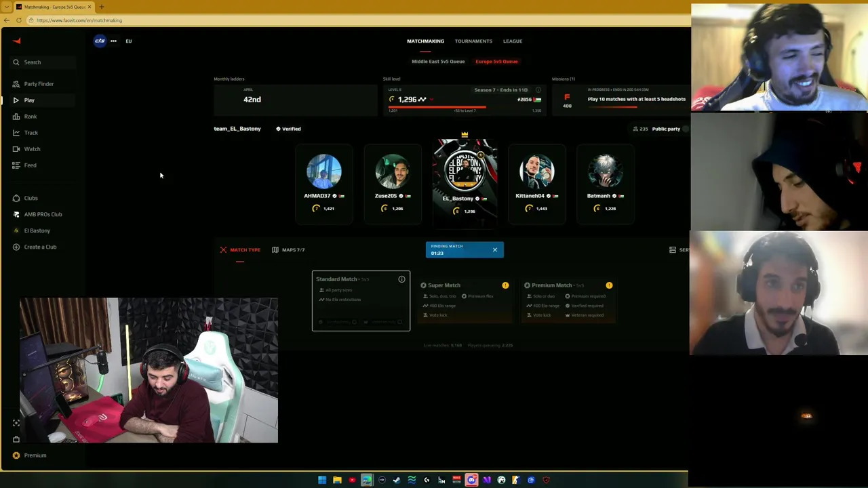The width and height of the screenshot is (868, 488).
Task: Open Kittaneh04 player avatar
Action: pos(536,171)
